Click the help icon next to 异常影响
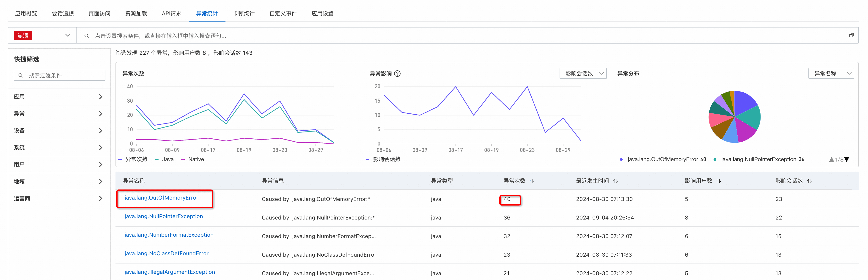 (x=397, y=74)
